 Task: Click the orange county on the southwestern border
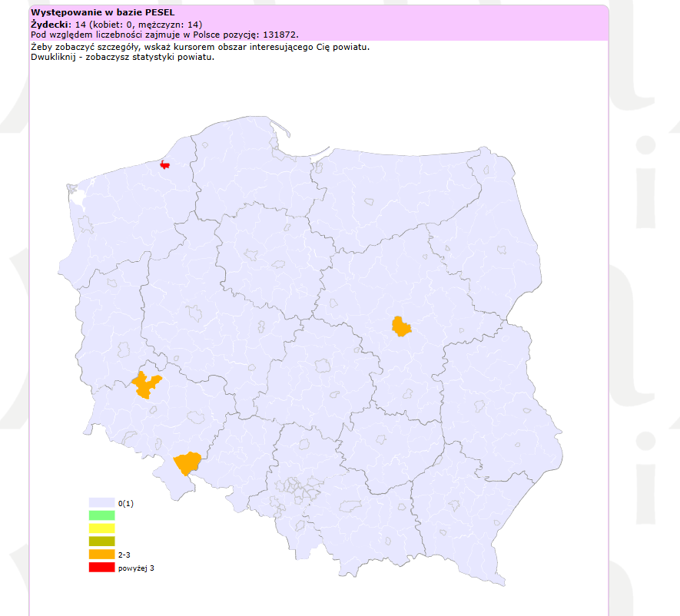187,464
